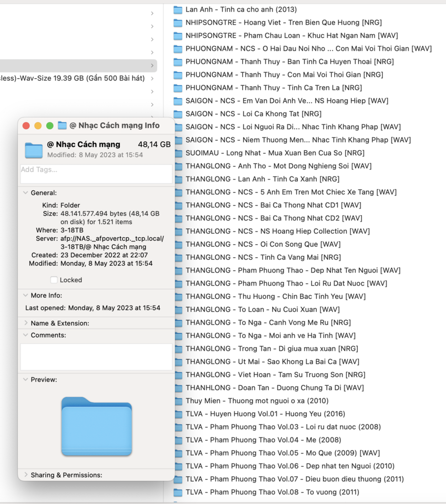Click the Last opened date value
Viewport: 446px width, 504px height.
tap(114, 308)
